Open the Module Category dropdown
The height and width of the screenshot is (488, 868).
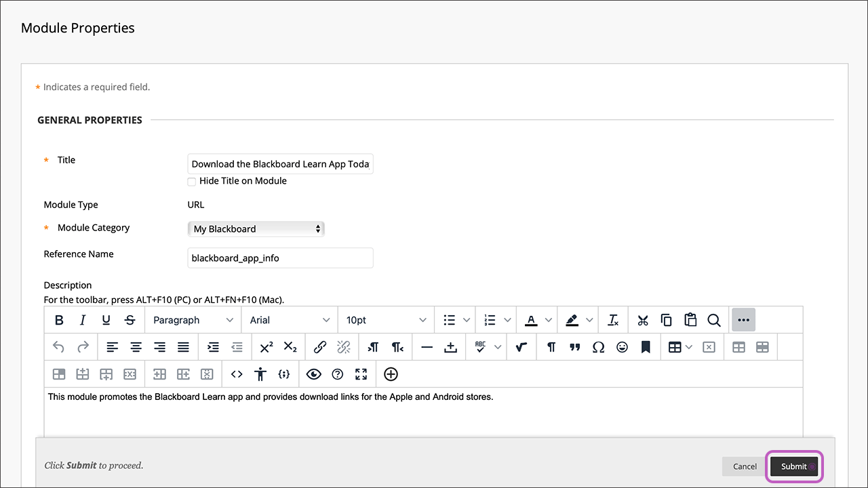pyautogui.click(x=256, y=228)
